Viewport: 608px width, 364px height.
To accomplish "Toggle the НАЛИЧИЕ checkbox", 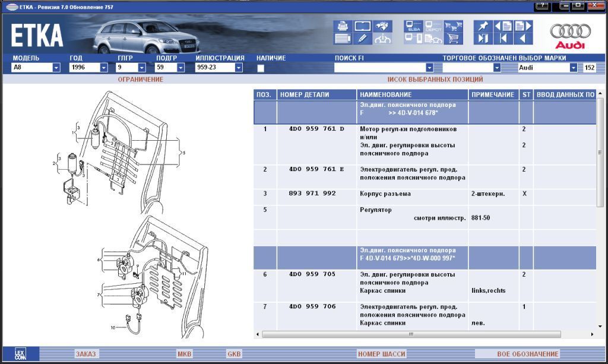I will click(261, 68).
